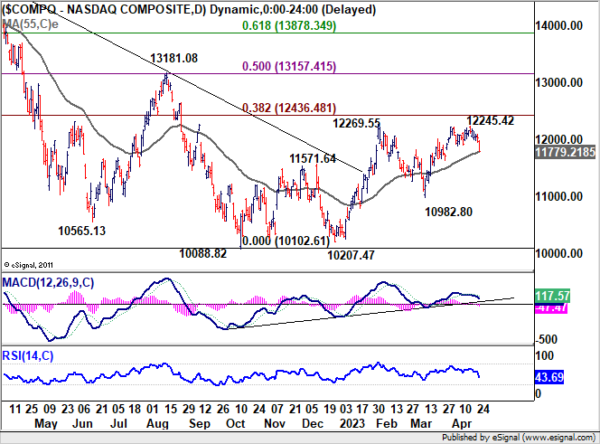This screenshot has height=444, width=600.
Task: Click the eSignal, 2011 copyright text
Action: tap(29, 265)
